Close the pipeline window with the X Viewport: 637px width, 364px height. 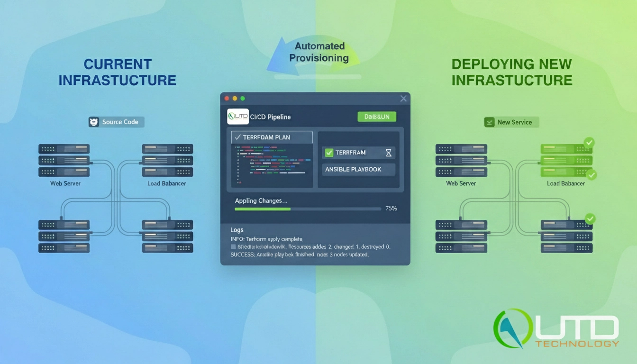pos(403,99)
